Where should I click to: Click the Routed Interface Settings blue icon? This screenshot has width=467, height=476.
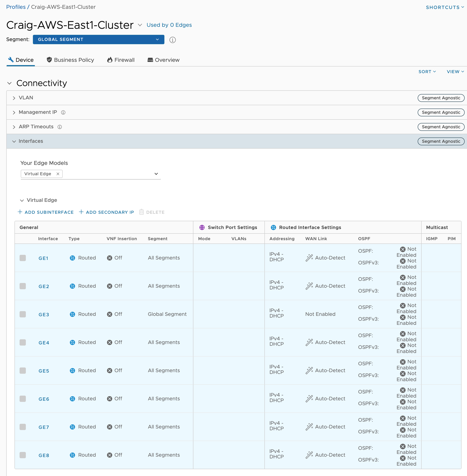273,227
